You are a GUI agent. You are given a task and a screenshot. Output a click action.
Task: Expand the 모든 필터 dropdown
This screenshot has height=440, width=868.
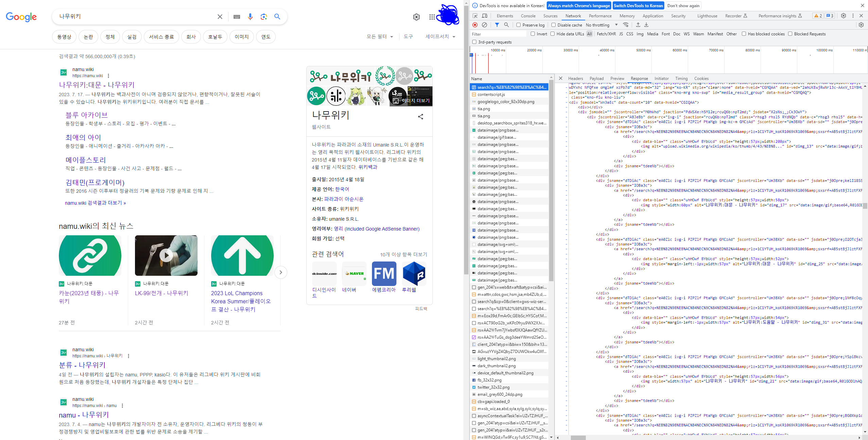tap(379, 36)
